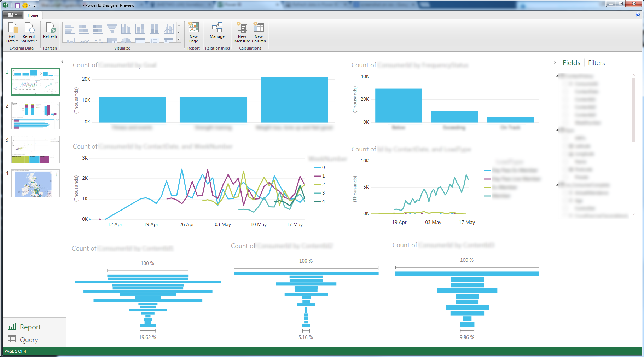Image resolution: width=644 pixels, height=357 pixels.
Task: Show the previous row of the visualization gallery
Action: 179,25
